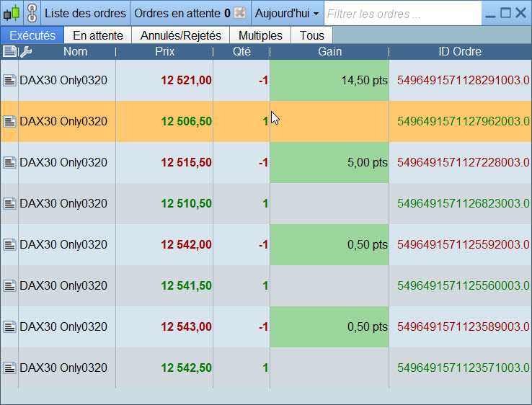
Task: Click DAX30 Only0320 name in 12 521,00 row
Action: (x=63, y=81)
